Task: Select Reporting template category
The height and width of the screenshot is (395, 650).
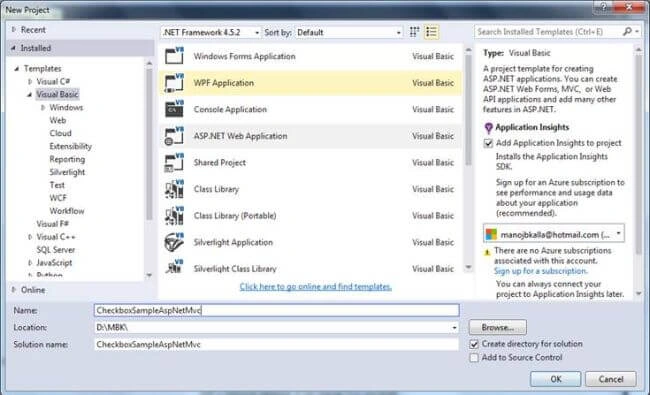Action: (x=67, y=159)
